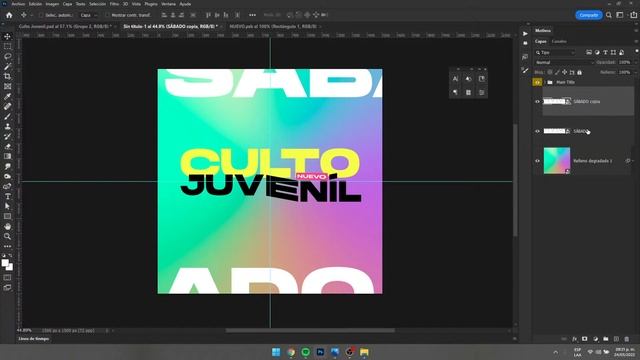Screen dimensions: 640x360
Task: Select the Dodge tool
Action: tap(7, 176)
